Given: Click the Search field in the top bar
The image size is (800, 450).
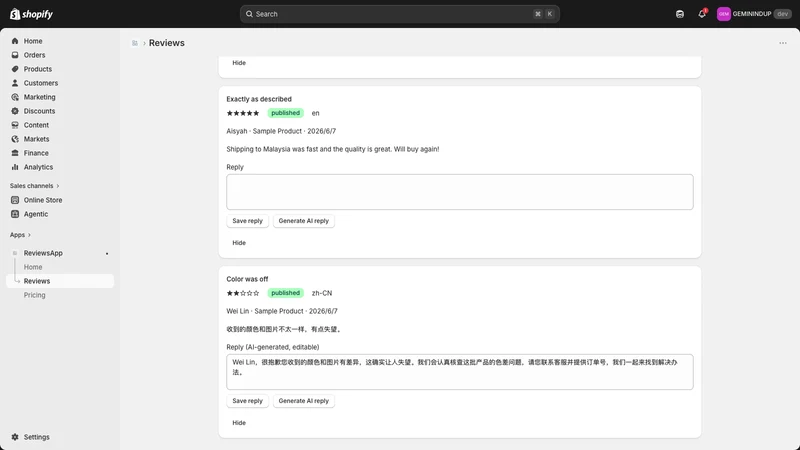Looking at the screenshot, I should click(x=399, y=14).
